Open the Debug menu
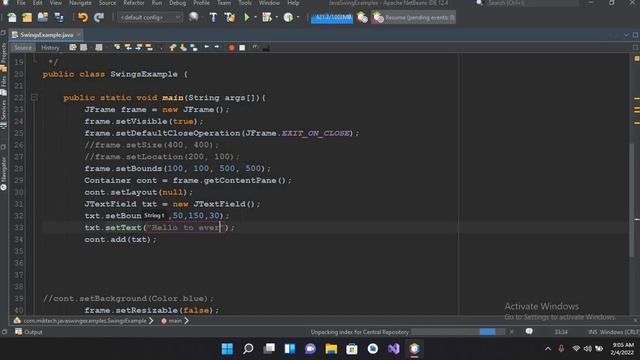Viewport: 640px width, 360px height. [178, 3]
